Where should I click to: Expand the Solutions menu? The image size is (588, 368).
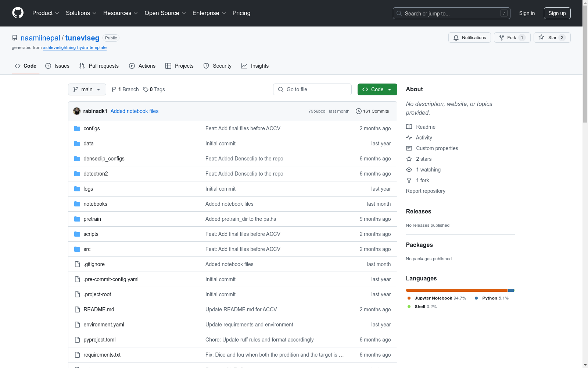coord(81,13)
